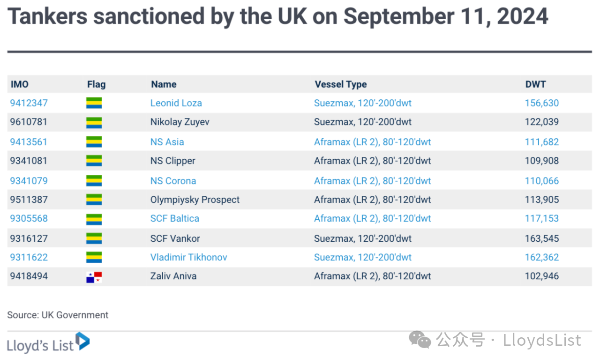600x364 pixels.
Task: Sort by the DWT column header
Action: pyautogui.click(x=536, y=84)
